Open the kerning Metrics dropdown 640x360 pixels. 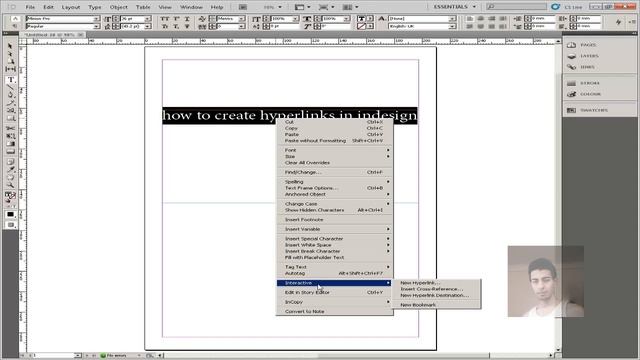point(242,19)
